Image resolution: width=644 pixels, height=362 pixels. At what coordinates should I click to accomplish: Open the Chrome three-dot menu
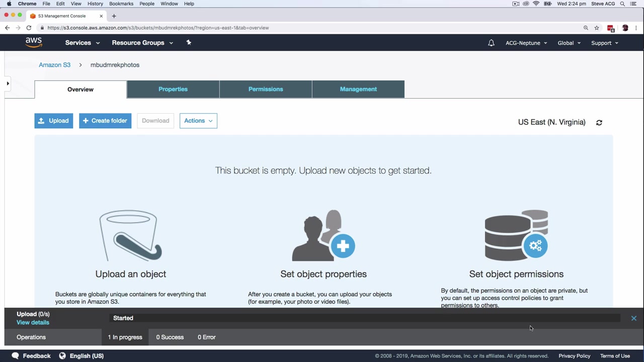coord(636,28)
